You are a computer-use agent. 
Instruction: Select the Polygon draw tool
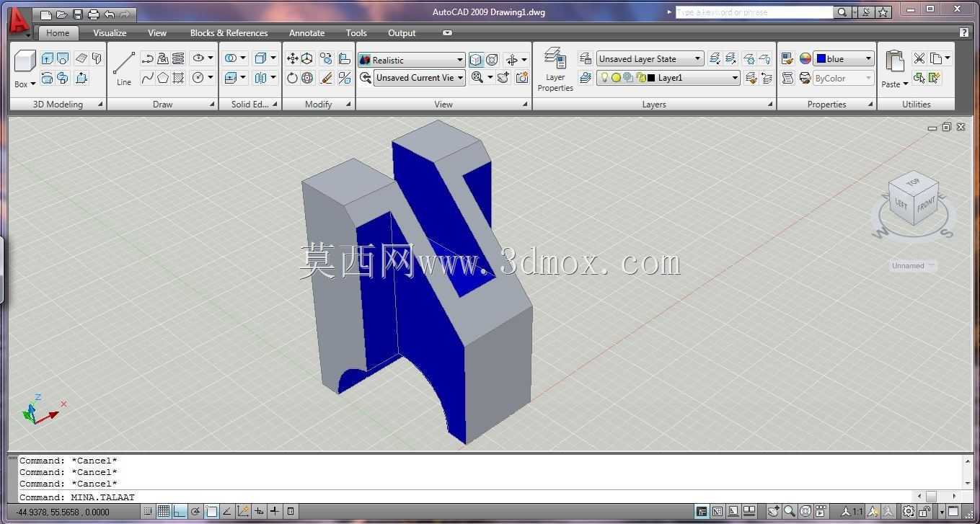pyautogui.click(x=163, y=78)
